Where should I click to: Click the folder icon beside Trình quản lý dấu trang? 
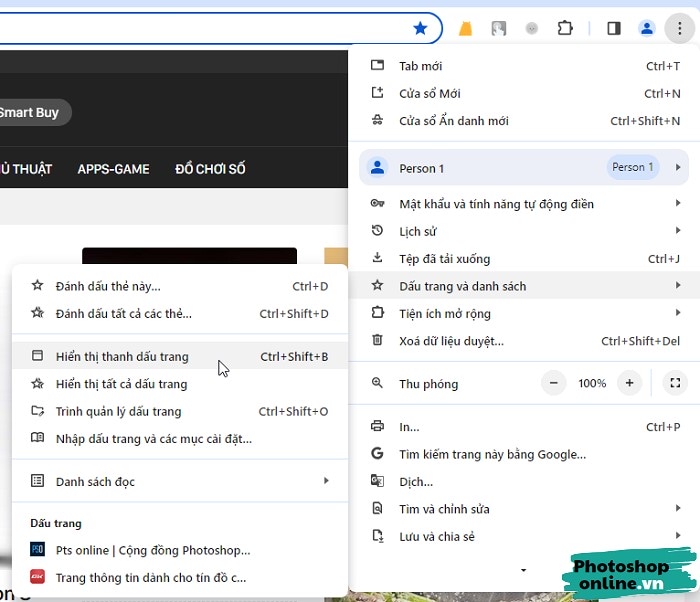(38, 410)
